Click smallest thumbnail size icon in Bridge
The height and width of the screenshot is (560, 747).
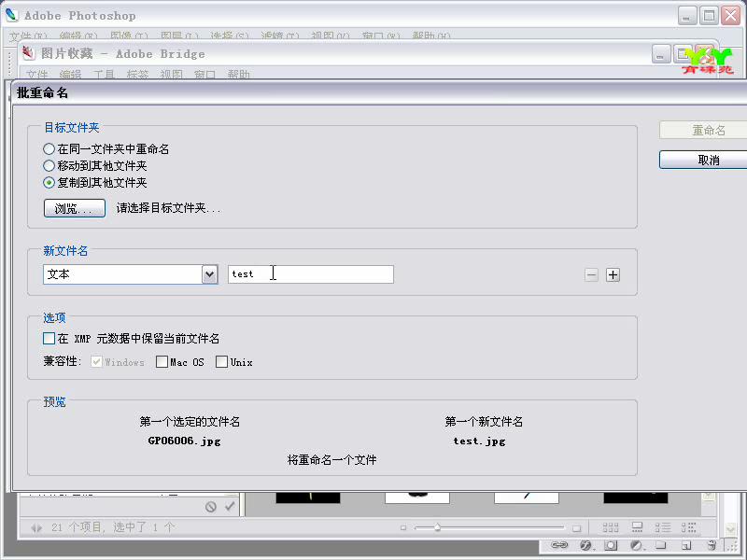click(403, 527)
